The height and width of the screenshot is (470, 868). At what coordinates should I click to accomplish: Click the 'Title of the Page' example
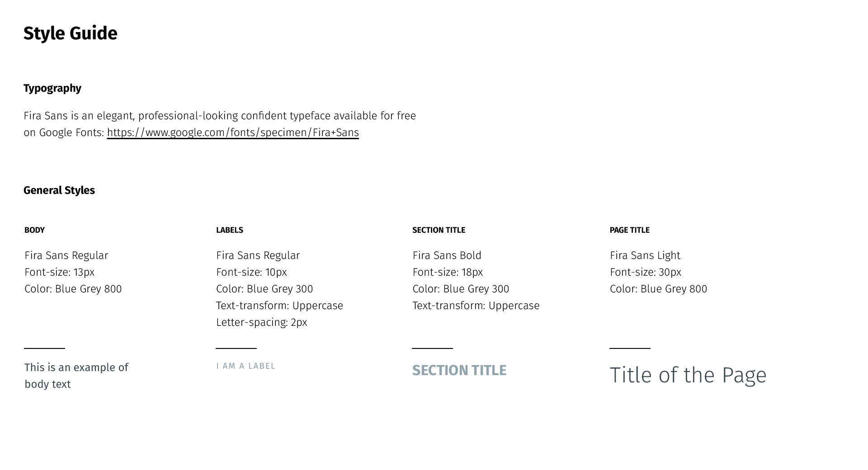click(688, 376)
